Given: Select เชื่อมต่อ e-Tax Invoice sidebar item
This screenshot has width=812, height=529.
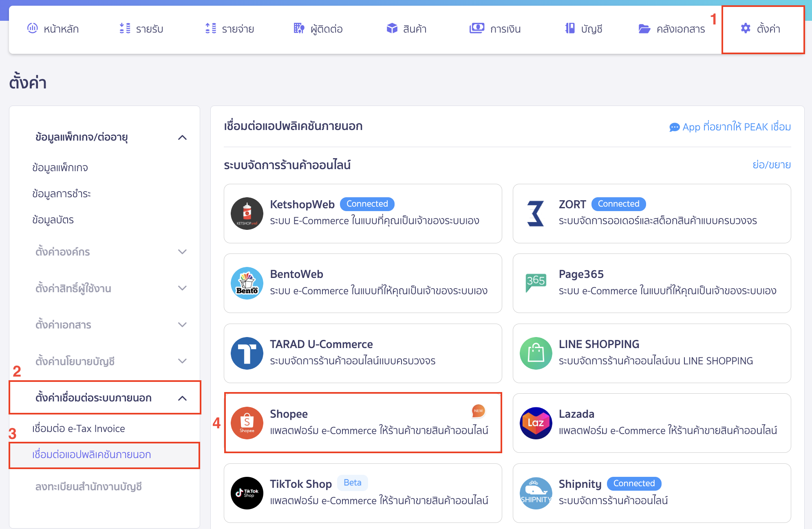Looking at the screenshot, I should (79, 429).
